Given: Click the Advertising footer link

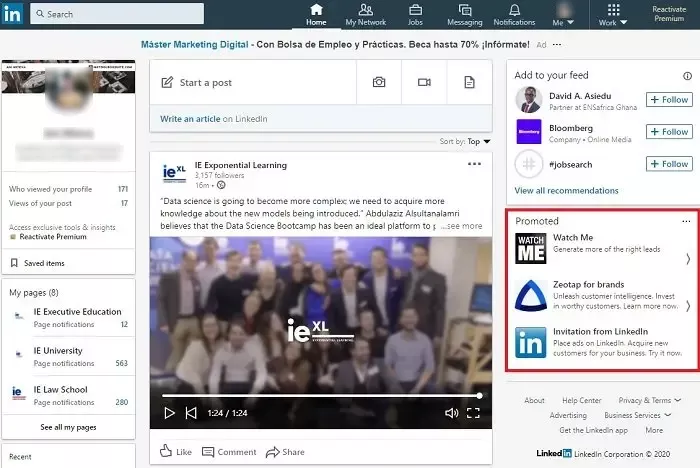Looking at the screenshot, I should pyautogui.click(x=568, y=415).
